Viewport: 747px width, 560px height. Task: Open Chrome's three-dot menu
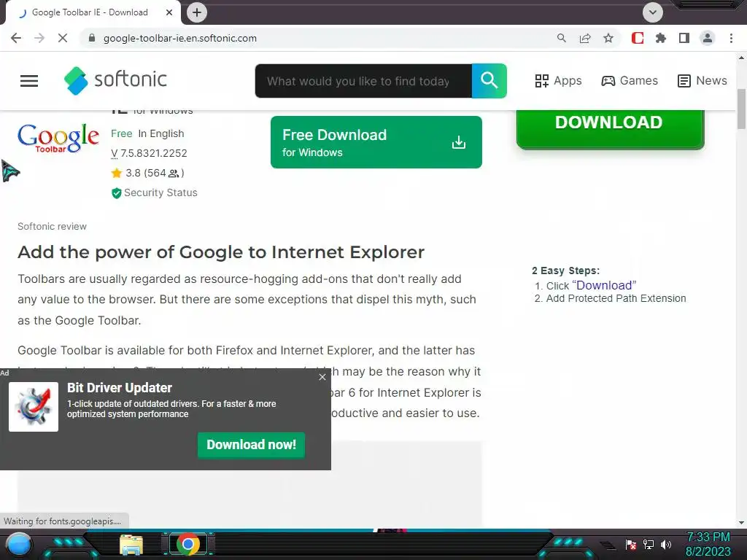point(731,38)
